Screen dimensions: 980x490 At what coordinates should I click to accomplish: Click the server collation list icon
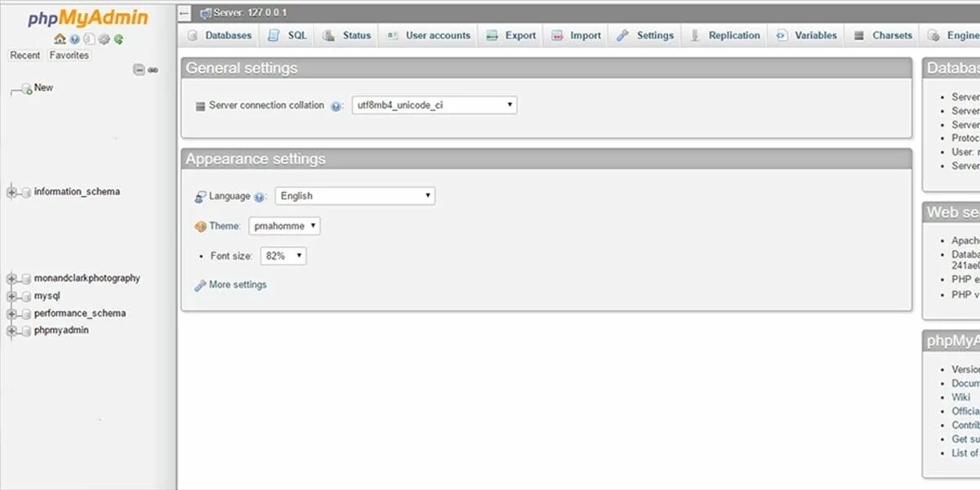coord(201,106)
